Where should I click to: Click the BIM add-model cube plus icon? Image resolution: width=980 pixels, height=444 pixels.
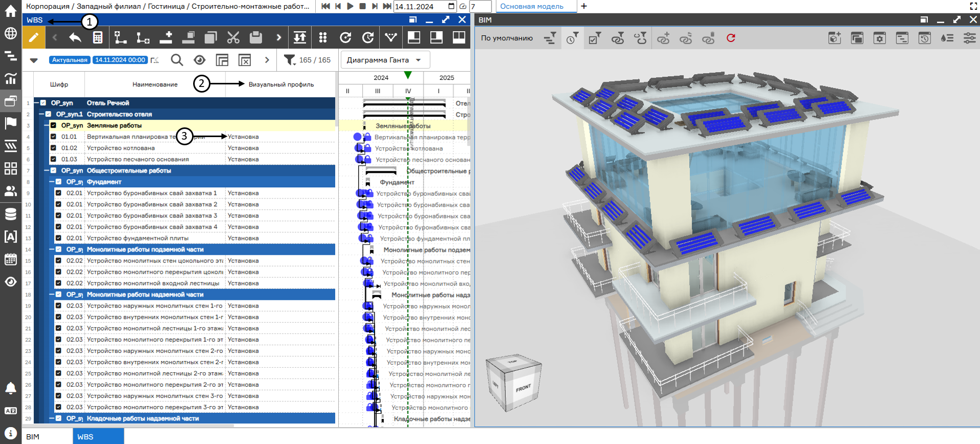coord(834,38)
